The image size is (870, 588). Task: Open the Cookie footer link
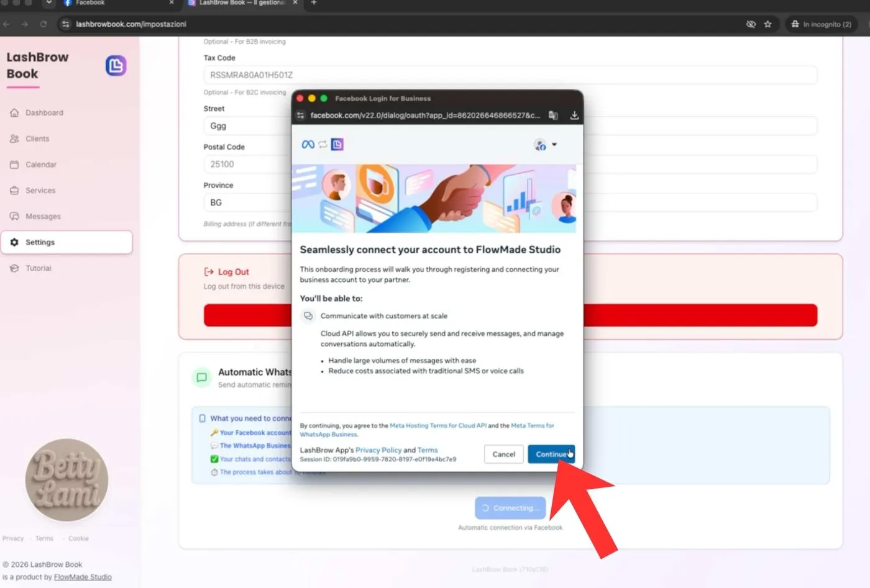[x=78, y=538]
